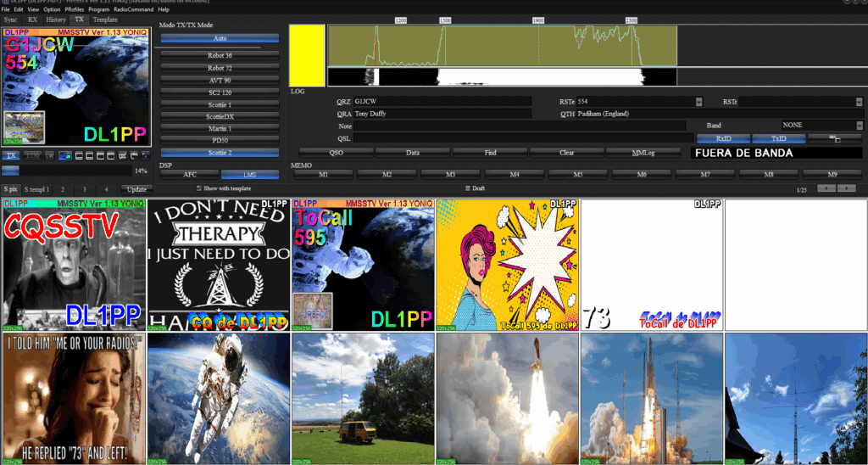Click the yellow level indicator box
Viewport: 868px width, 465px height.
point(307,55)
